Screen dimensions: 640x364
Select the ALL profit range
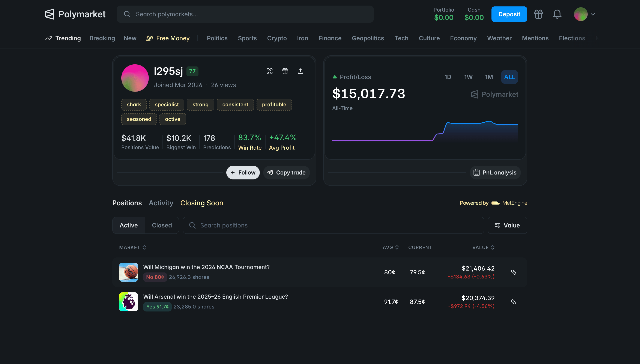[509, 77]
